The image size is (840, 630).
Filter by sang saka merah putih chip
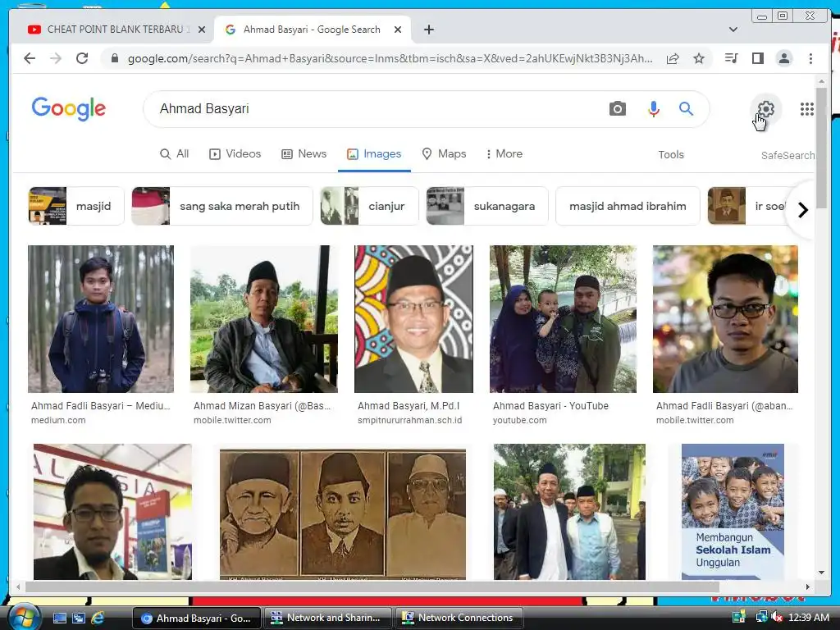221,206
